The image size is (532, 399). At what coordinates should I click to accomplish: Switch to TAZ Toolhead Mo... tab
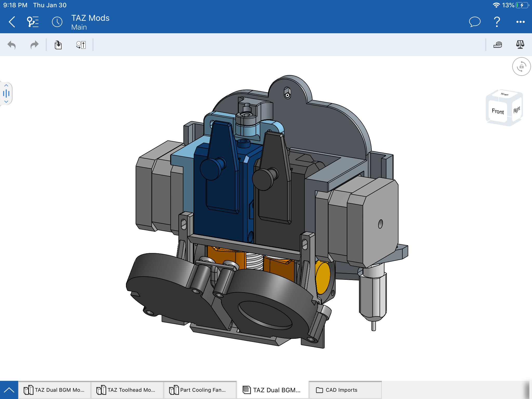point(127,390)
